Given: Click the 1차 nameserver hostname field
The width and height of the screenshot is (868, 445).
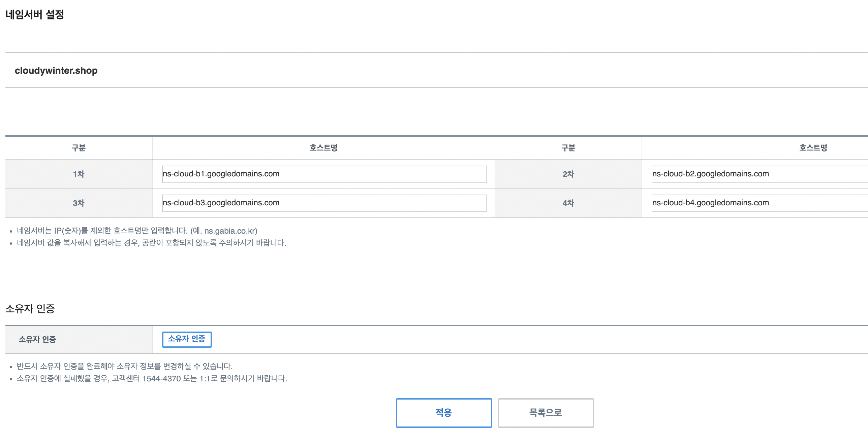Looking at the screenshot, I should point(324,174).
